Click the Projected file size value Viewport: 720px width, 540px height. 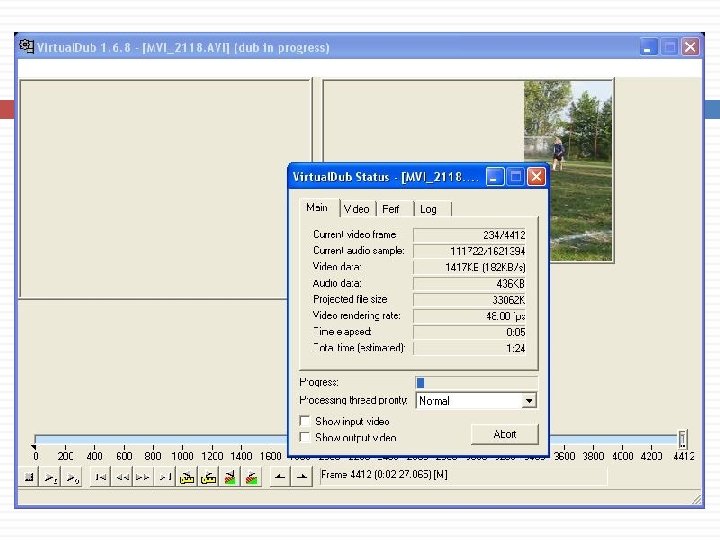click(x=469, y=300)
